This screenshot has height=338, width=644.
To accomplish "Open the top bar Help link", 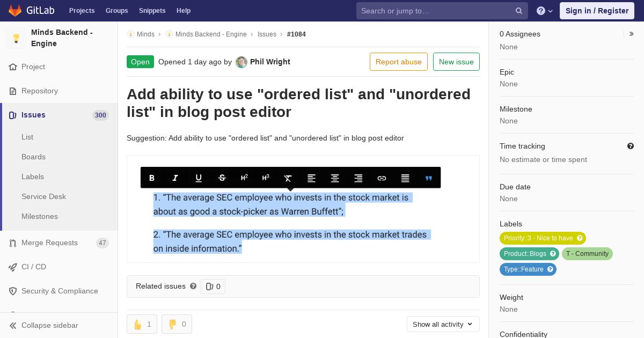I will point(184,11).
